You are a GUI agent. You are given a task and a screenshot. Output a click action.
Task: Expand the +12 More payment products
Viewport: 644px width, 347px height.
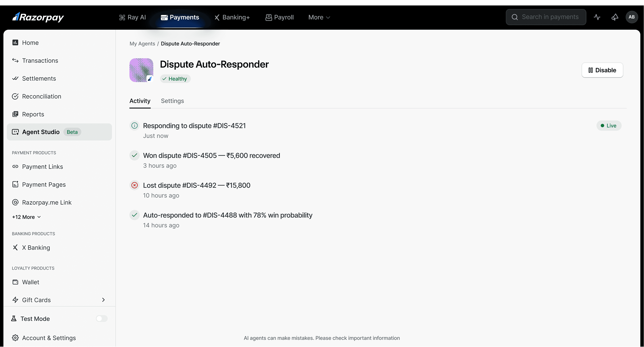point(26,217)
